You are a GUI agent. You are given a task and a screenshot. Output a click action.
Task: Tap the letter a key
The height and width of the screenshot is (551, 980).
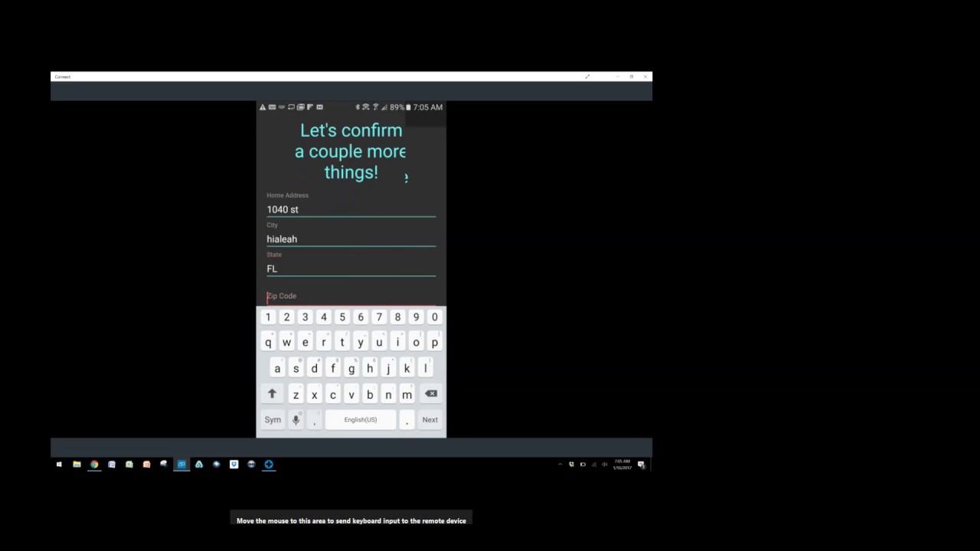pyautogui.click(x=277, y=368)
